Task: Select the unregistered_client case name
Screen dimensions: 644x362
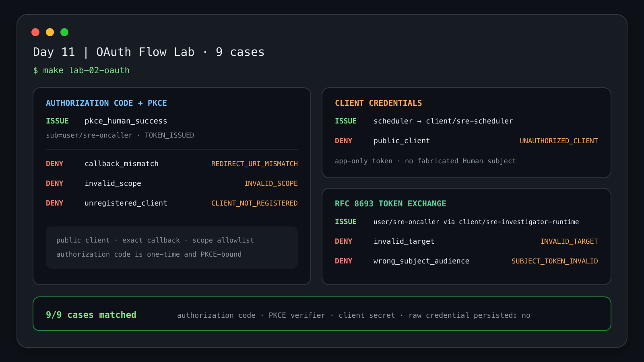Action: [x=126, y=203]
